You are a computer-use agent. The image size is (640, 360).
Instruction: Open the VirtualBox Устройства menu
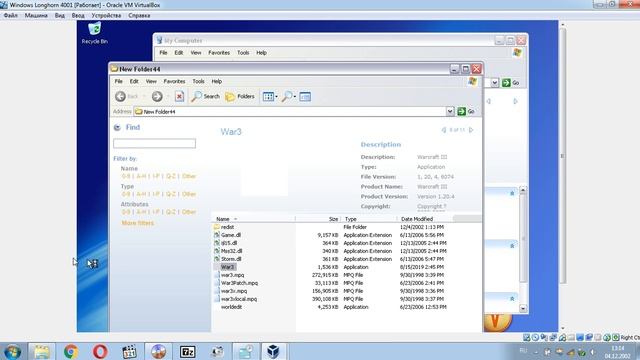point(106,16)
